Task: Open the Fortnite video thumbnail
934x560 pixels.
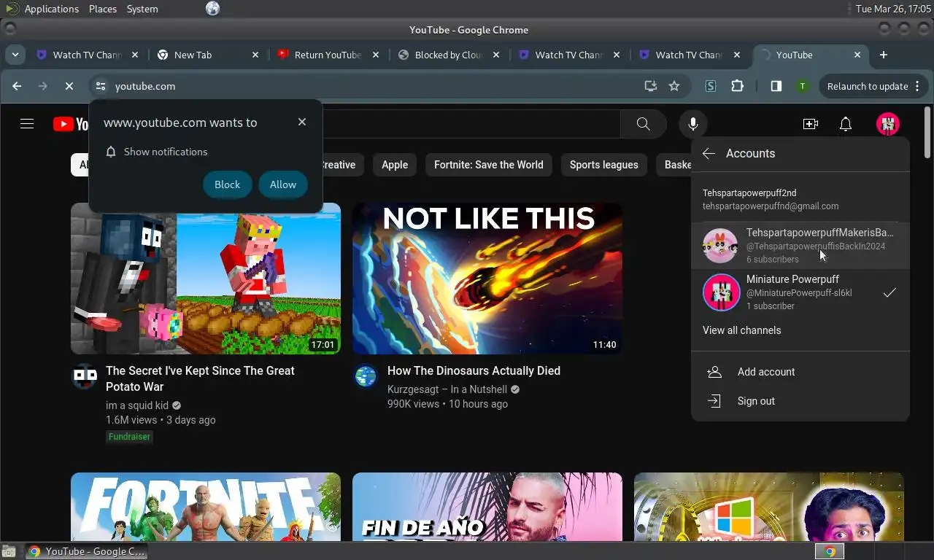Action: point(206,507)
